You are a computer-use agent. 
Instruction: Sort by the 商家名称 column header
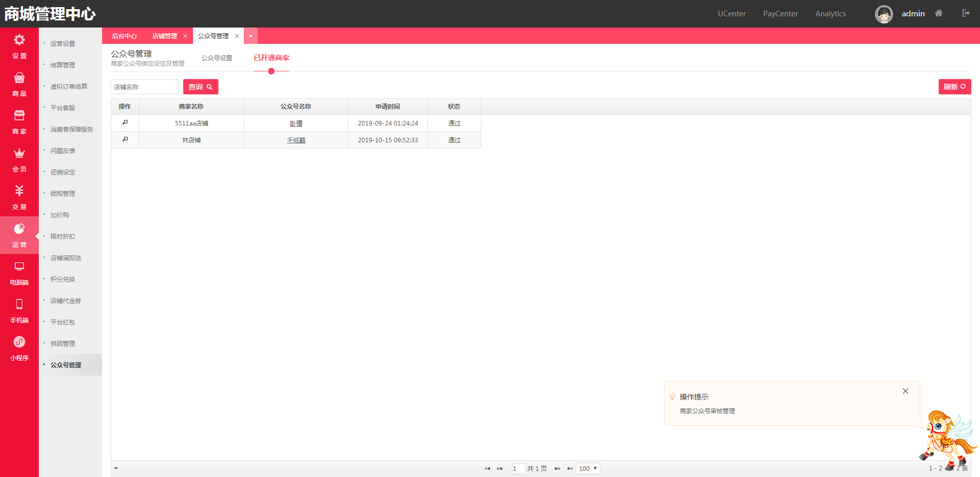coord(191,106)
